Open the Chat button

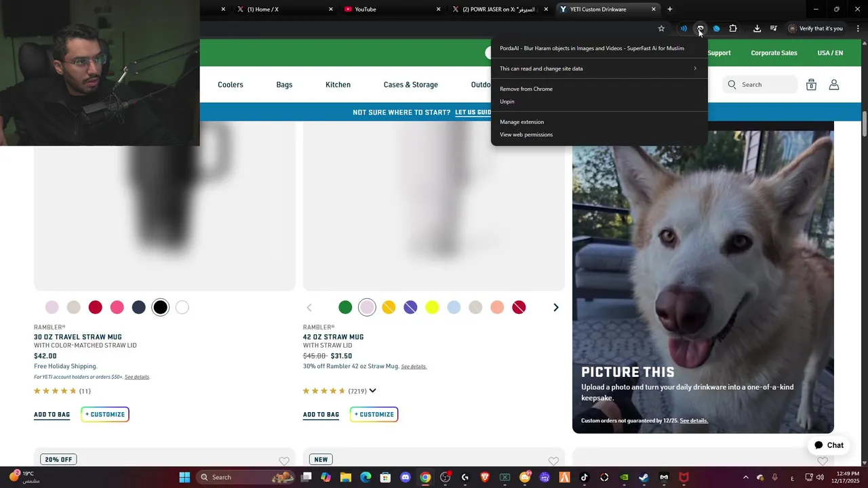tap(829, 445)
